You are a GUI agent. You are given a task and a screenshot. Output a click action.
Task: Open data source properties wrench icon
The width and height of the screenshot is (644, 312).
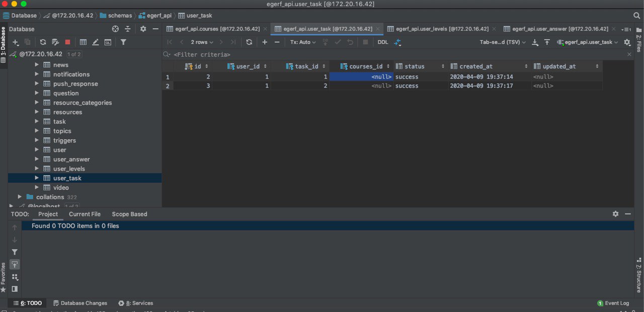pyautogui.click(x=55, y=42)
